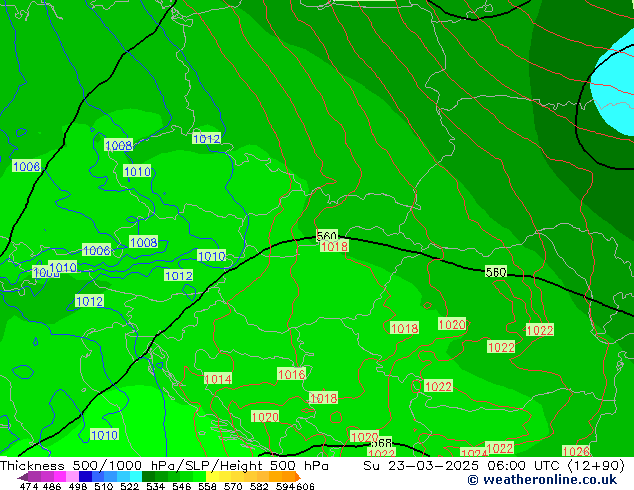
Task: Select the dark blue legend swatch
Action: coord(85,476)
